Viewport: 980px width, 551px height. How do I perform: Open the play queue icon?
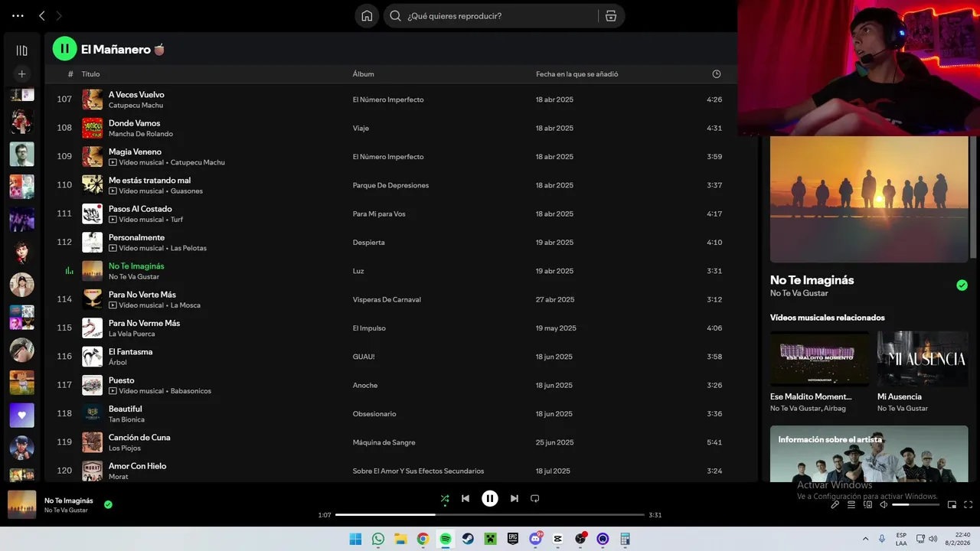coord(851,504)
